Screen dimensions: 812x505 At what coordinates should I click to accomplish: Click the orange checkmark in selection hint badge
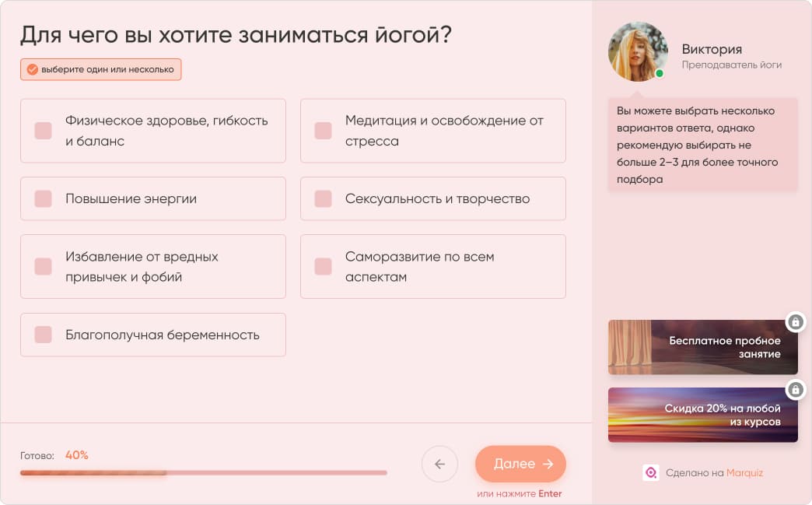coord(31,68)
